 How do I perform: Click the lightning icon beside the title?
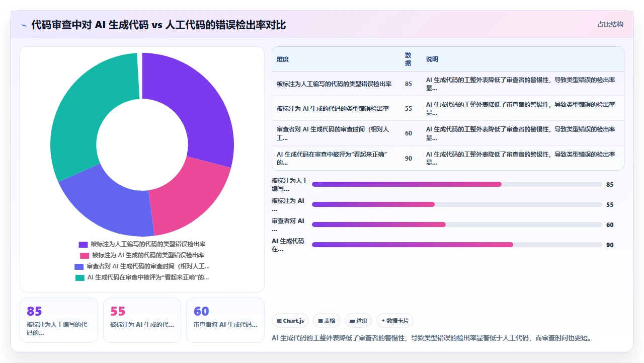[24, 25]
